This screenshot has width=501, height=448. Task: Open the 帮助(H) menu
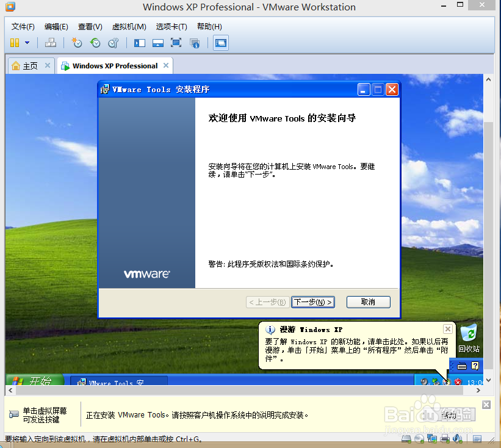pyautogui.click(x=209, y=26)
